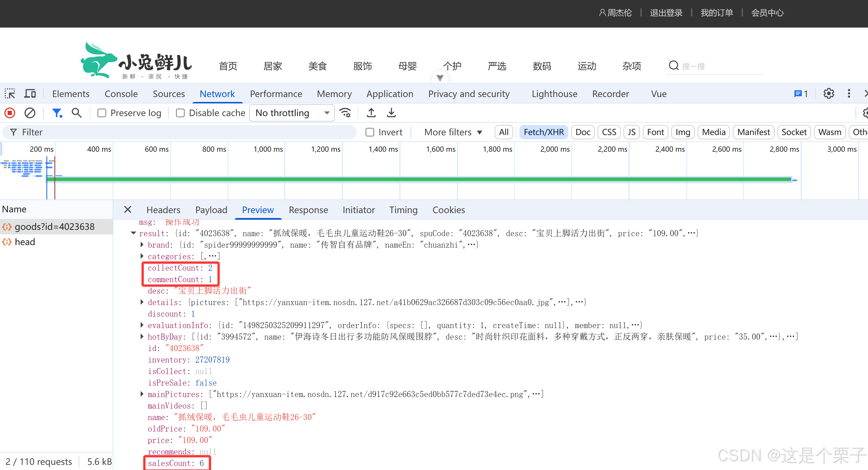Clear the network log
This screenshot has width=868, height=470.
click(30, 113)
